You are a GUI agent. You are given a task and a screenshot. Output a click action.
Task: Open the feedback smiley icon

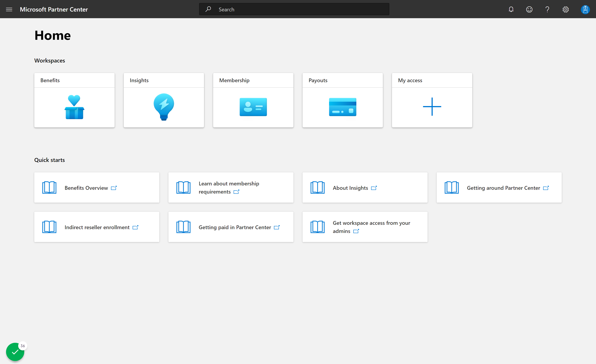(x=529, y=9)
